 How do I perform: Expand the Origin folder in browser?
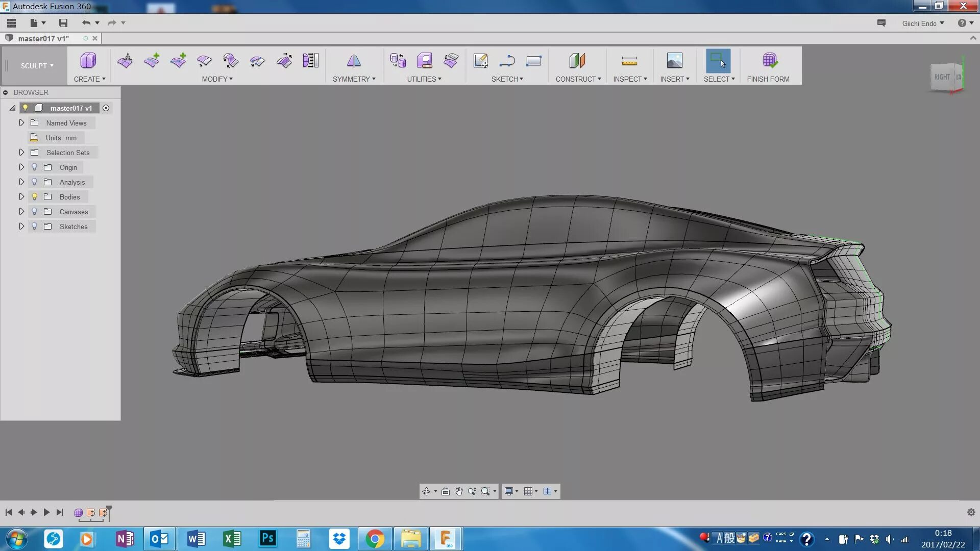coord(21,167)
